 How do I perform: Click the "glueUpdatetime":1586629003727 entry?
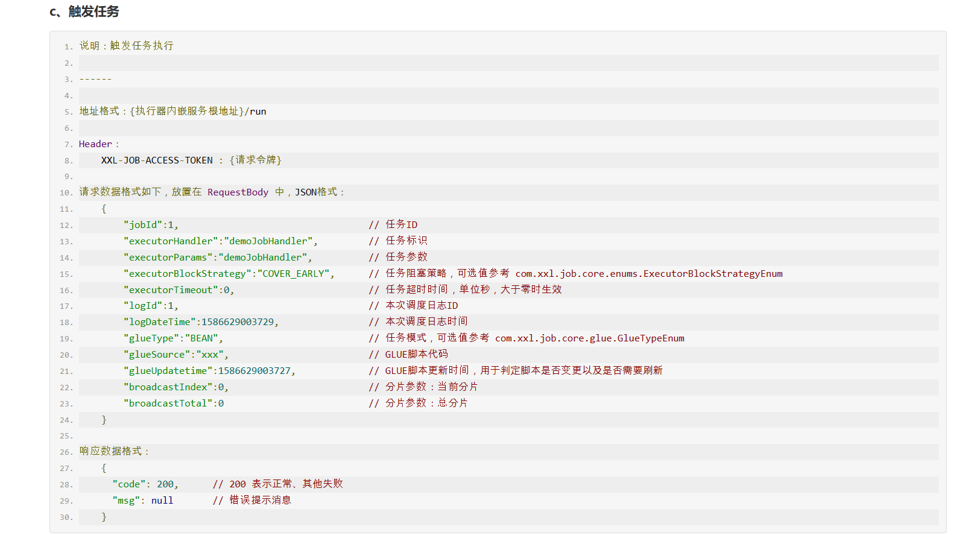point(209,371)
